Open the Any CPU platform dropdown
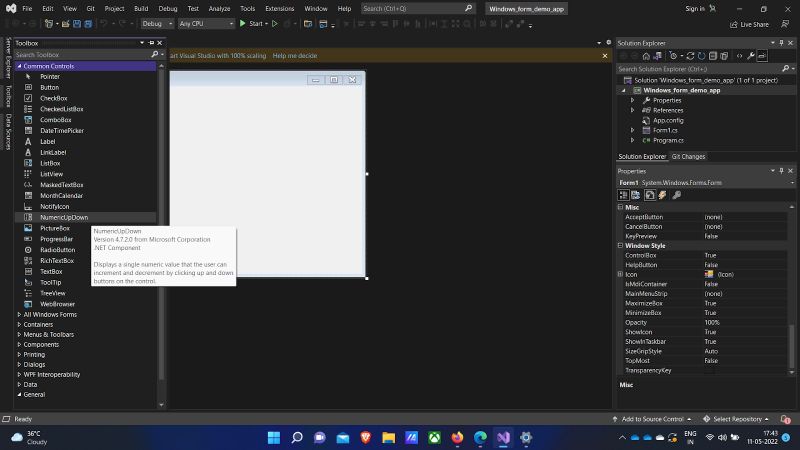Screen dimensions: 800x450 point(206,23)
